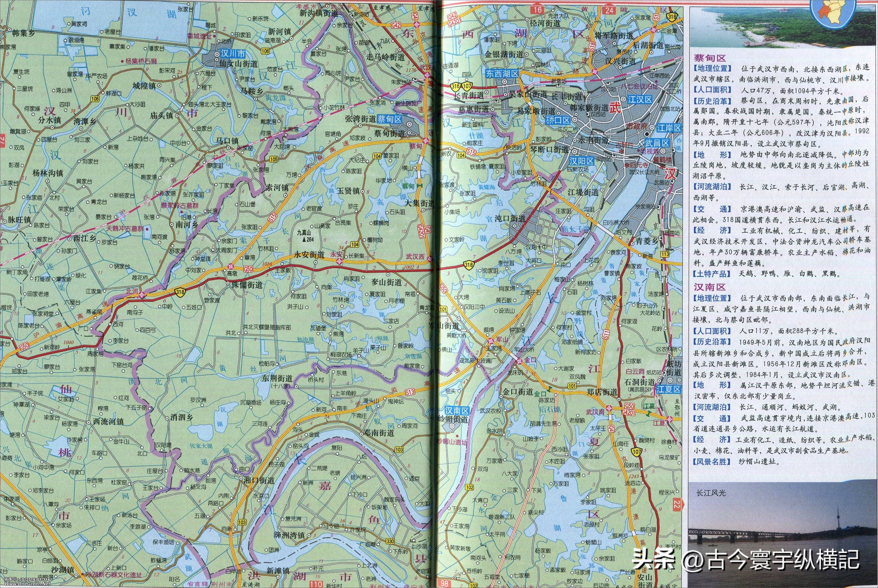The width and height of the screenshot is (878, 588).
Task: Click the 330 road shield near 簰洲湾镇
Action: pos(390,541)
